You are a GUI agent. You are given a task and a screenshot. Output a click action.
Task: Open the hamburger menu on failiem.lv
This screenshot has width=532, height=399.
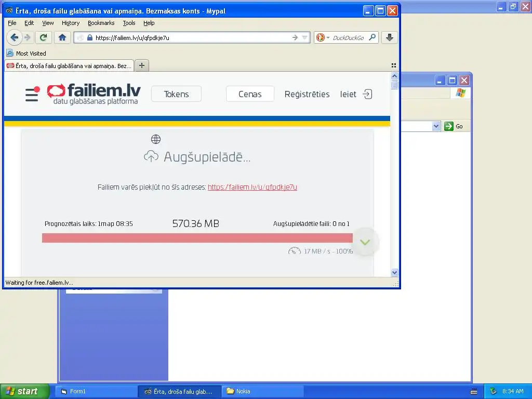pos(32,94)
